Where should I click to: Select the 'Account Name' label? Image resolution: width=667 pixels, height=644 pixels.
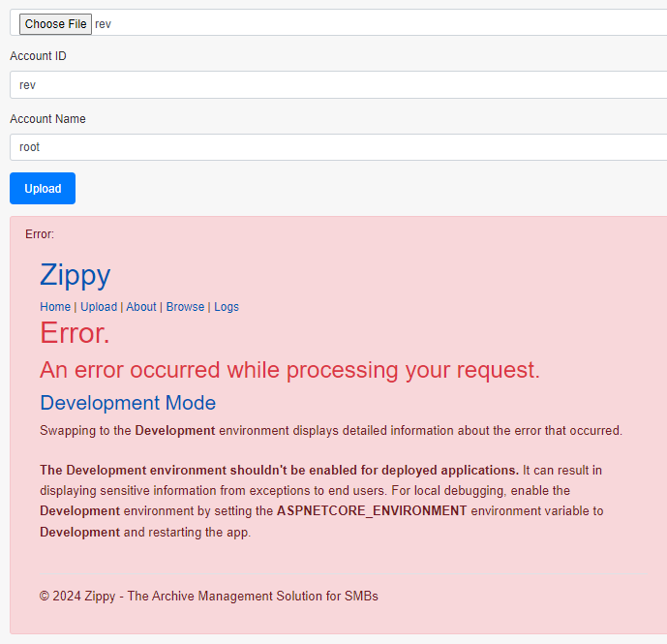(x=47, y=119)
